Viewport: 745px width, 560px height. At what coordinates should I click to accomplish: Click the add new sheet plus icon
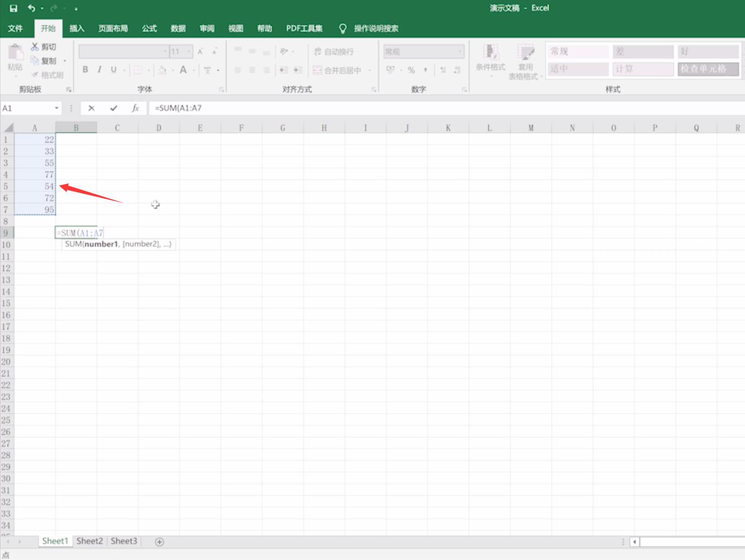159,542
